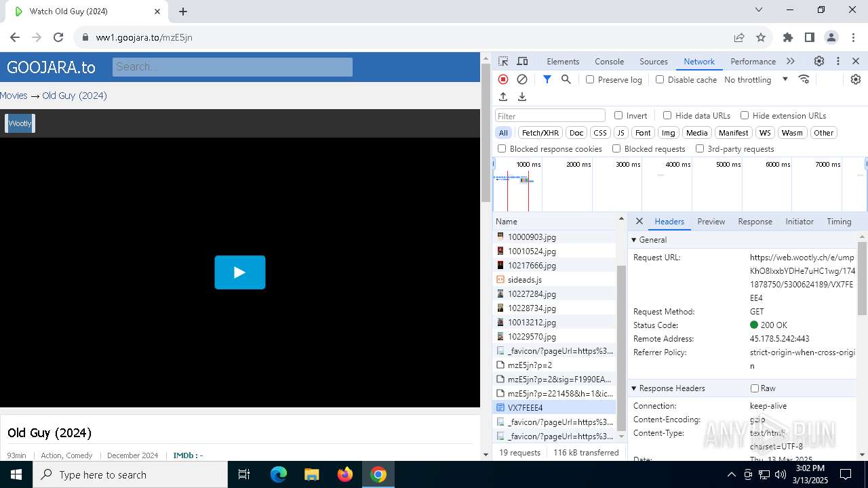Export HAR file download icon

click(522, 97)
